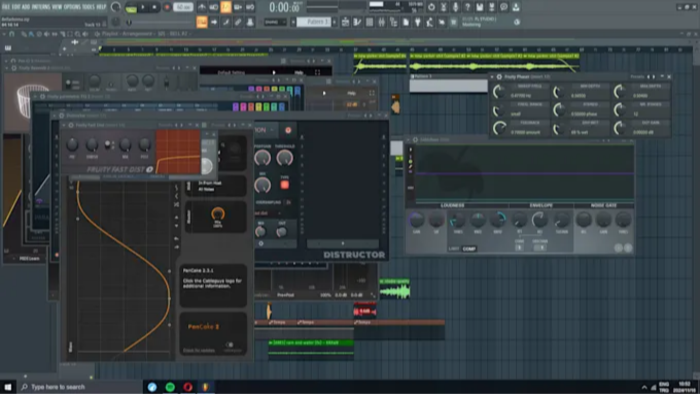Click the Stop transport button
700x394 pixels.
click(x=154, y=8)
